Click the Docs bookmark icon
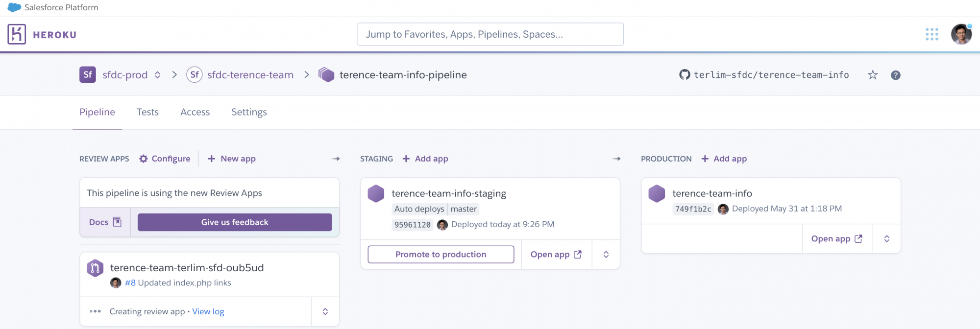 click(x=117, y=222)
